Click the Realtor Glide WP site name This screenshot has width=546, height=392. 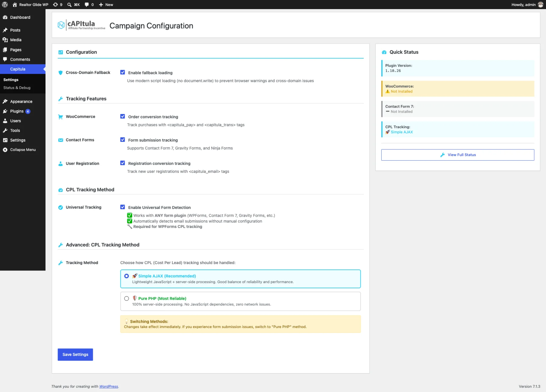click(34, 5)
